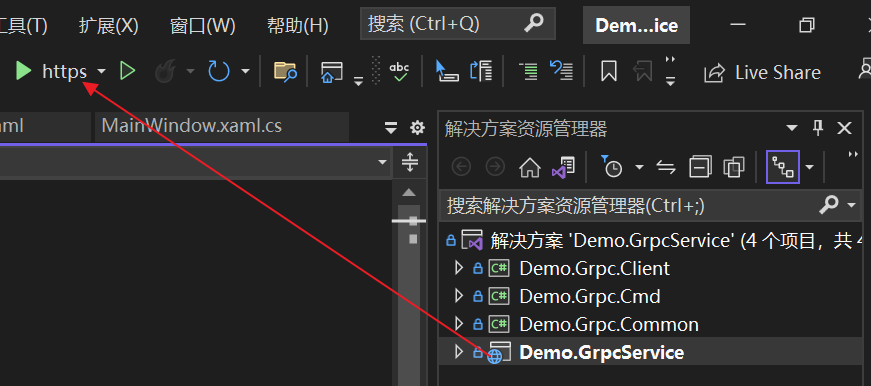Open the find in files folder icon
Screen dimensions: 871x386
[x=285, y=72]
